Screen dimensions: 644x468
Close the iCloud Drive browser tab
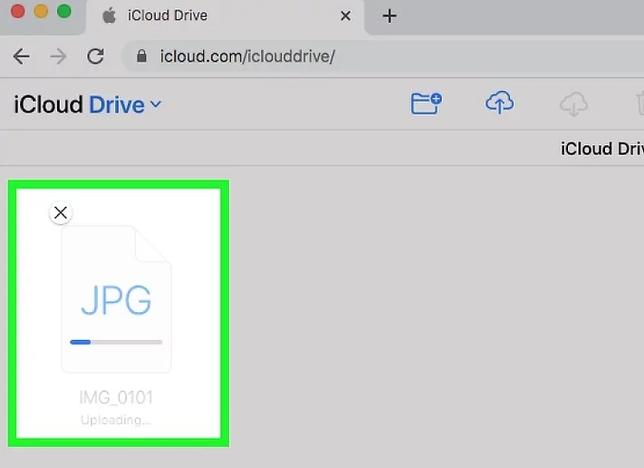tap(346, 16)
